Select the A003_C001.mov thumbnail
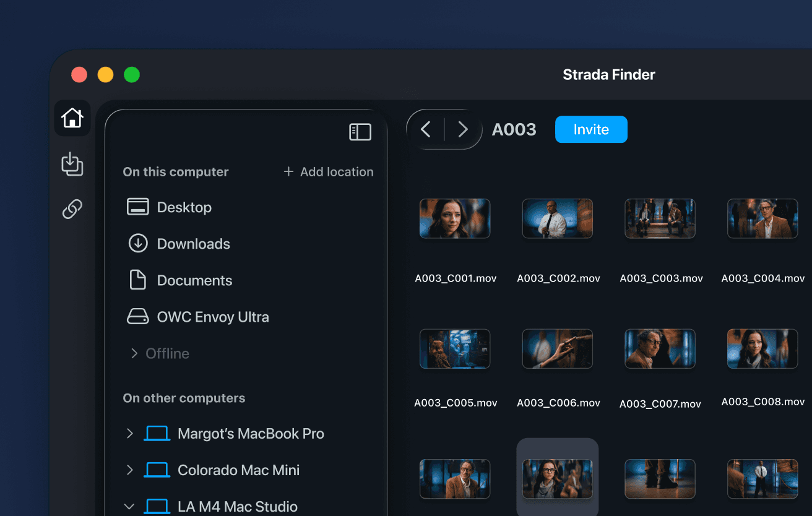This screenshot has width=812, height=516. tap(455, 218)
